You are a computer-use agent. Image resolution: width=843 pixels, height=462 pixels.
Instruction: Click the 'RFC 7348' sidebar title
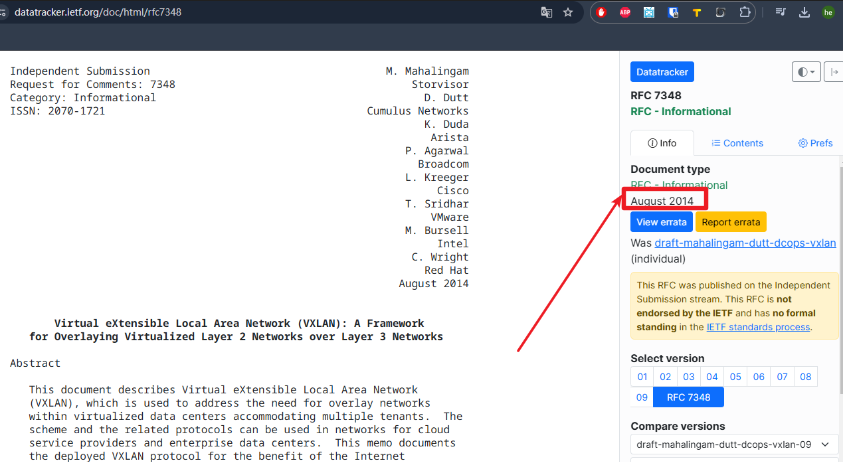point(656,96)
